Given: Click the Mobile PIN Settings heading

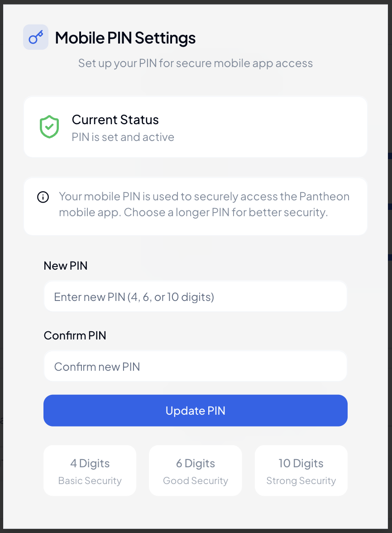Looking at the screenshot, I should (125, 38).
